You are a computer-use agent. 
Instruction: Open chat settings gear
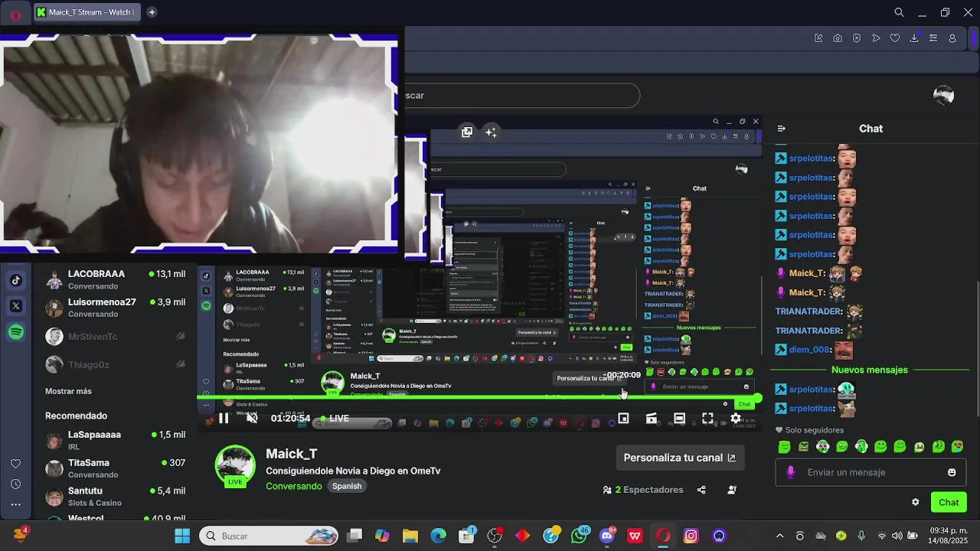(x=915, y=502)
